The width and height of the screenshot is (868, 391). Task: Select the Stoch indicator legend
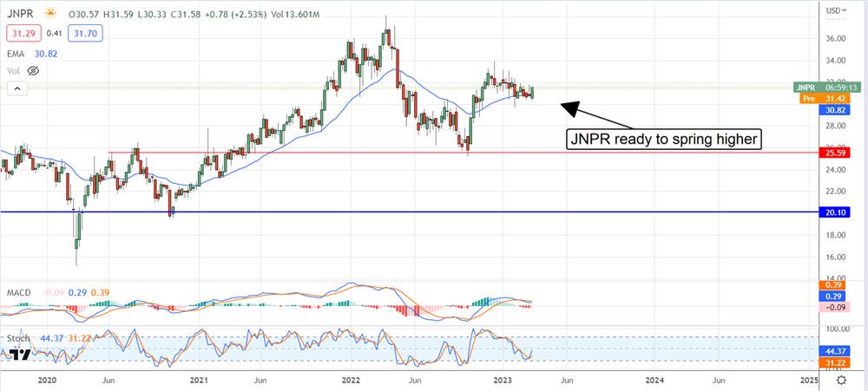pos(17,336)
